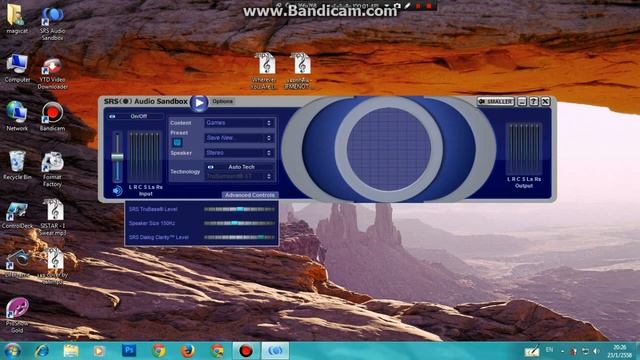
Task: Select the Recycle Bin desktop icon
Action: pyautogui.click(x=17, y=165)
